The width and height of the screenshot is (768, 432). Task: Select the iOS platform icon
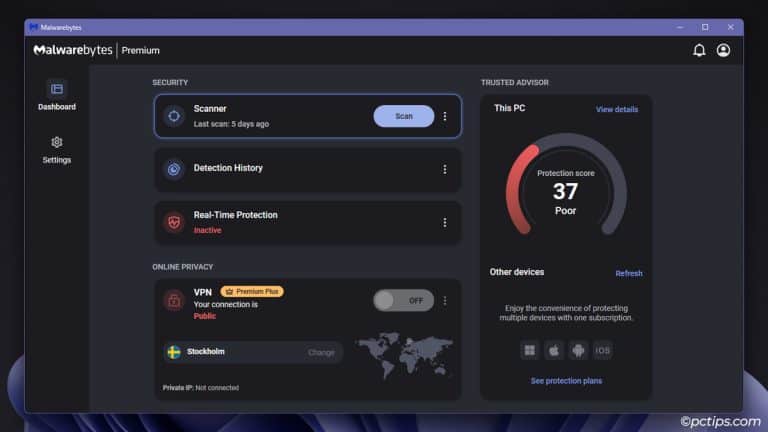tap(603, 350)
